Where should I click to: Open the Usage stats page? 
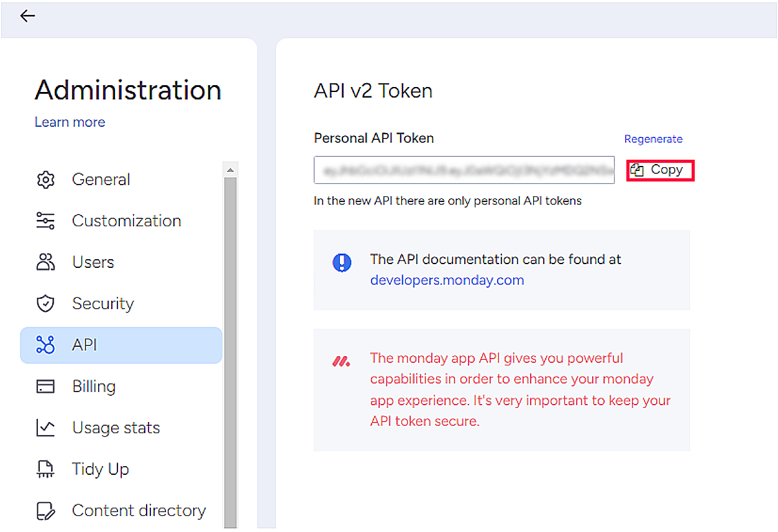click(x=116, y=428)
